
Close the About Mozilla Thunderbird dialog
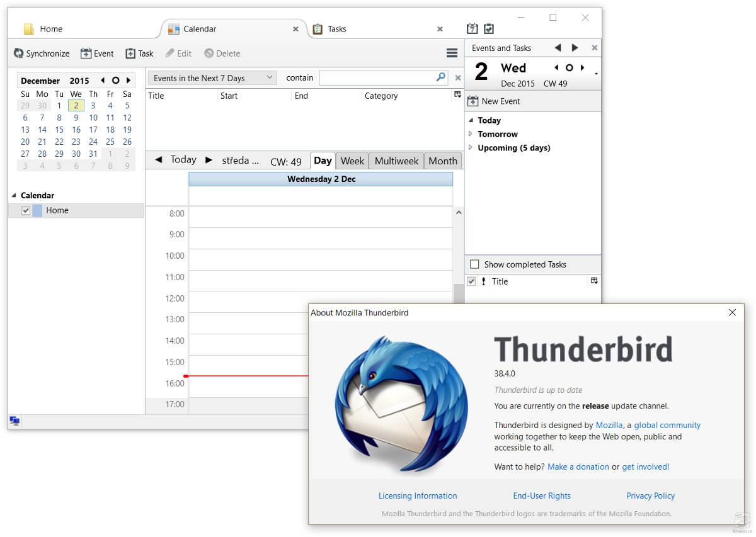[732, 312]
